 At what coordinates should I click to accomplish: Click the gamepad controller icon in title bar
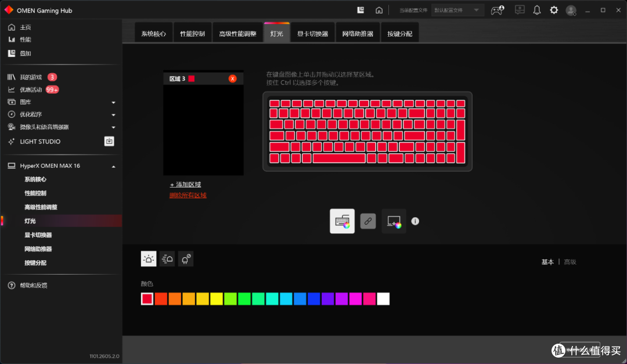tap(497, 10)
